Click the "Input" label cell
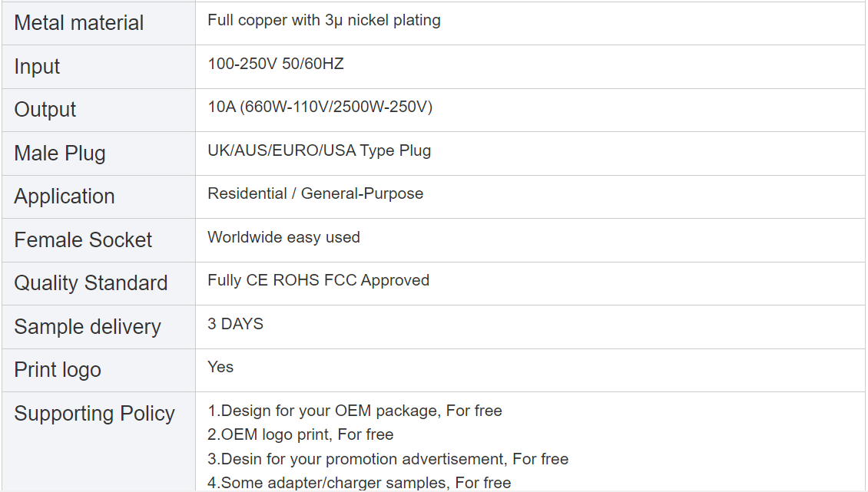This screenshot has width=868, height=492. click(x=37, y=67)
